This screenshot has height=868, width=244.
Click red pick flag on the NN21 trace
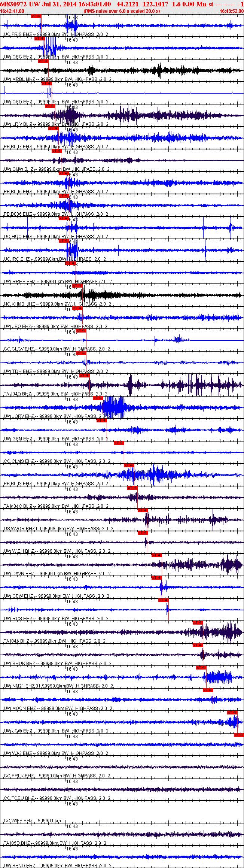201,668
